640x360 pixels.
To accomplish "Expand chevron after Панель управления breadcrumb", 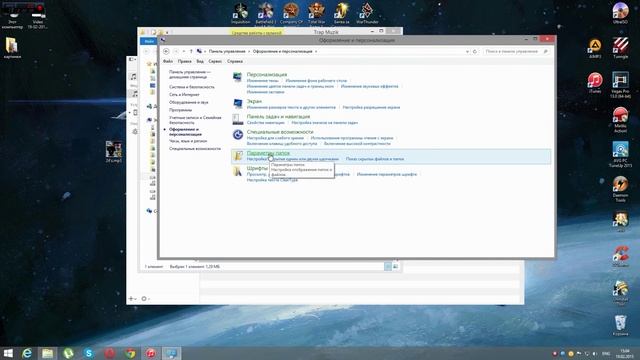I will pyautogui.click(x=249, y=51).
